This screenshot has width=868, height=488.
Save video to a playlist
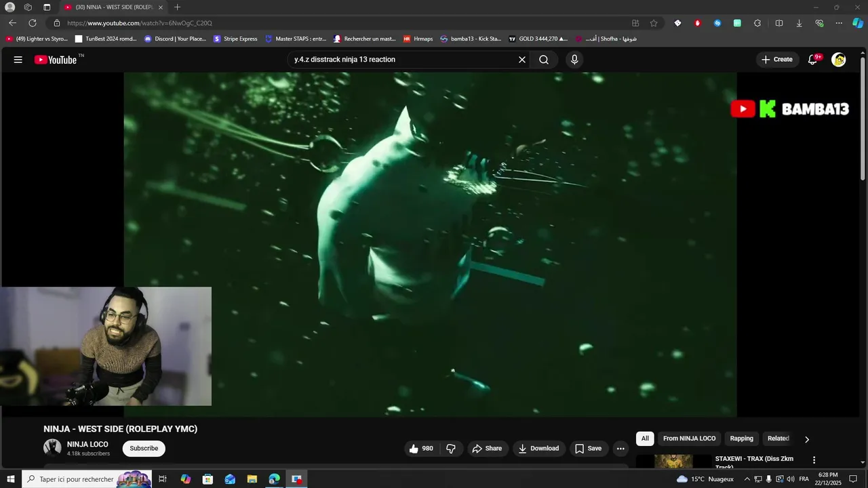[x=588, y=449]
